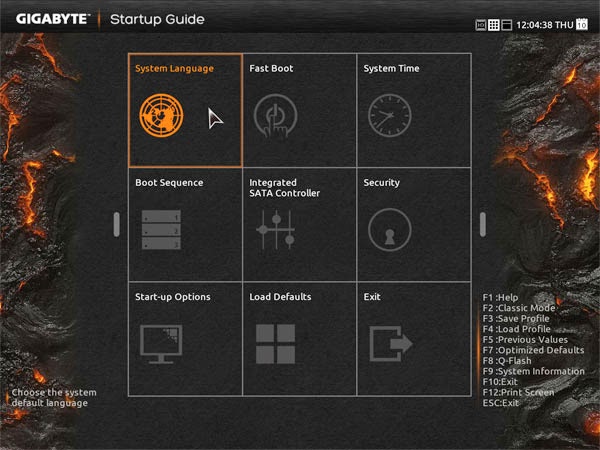Open the Start-up Options tile label
This screenshot has height=450, width=600.
pos(173,297)
